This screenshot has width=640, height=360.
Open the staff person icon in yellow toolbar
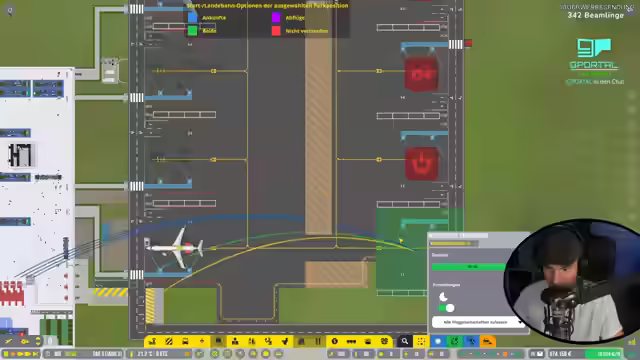235,341
